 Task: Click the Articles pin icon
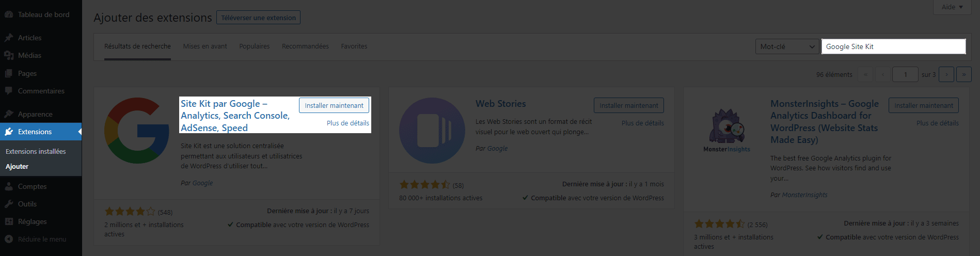(9, 38)
